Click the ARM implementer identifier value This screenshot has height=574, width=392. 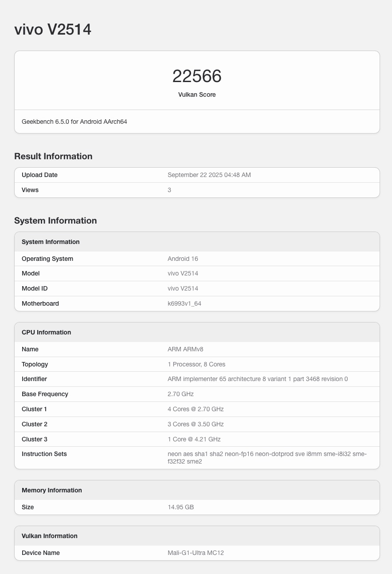point(258,379)
